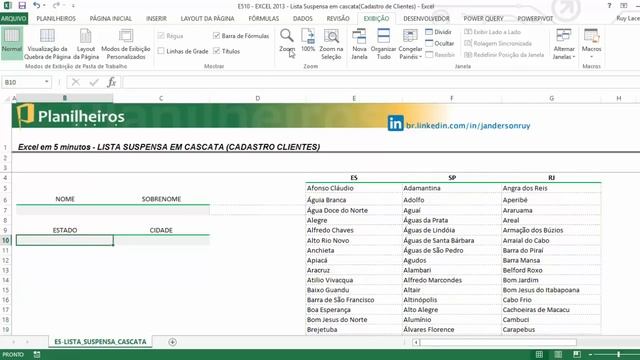The height and width of the screenshot is (360, 640).
Task: Select the zoom slider handle in status bar
Action: pos(619,354)
